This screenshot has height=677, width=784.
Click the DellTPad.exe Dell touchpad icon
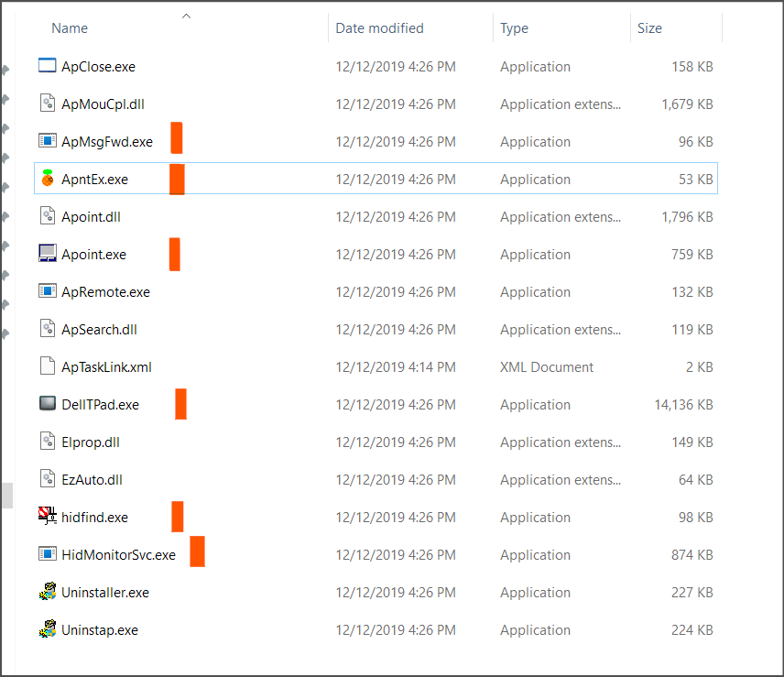click(x=47, y=404)
